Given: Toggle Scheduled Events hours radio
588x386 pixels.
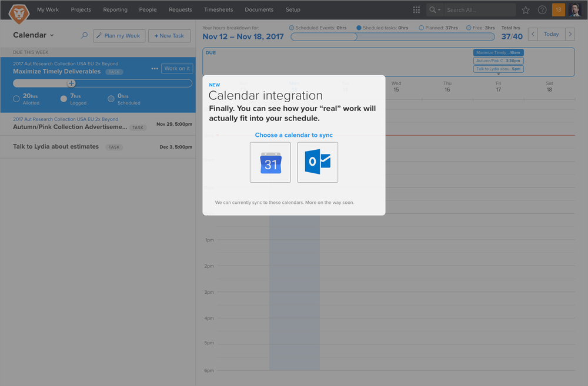Looking at the screenshot, I should click(292, 28).
